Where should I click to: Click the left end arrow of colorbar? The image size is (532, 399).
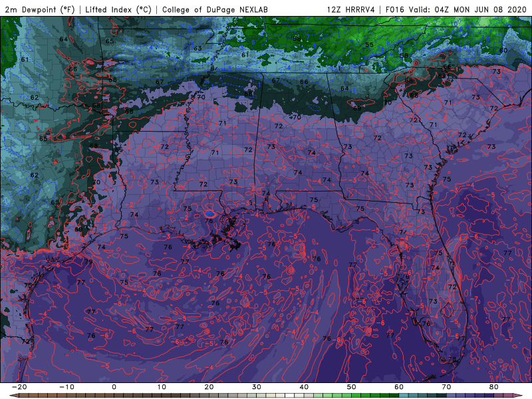click(x=13, y=396)
